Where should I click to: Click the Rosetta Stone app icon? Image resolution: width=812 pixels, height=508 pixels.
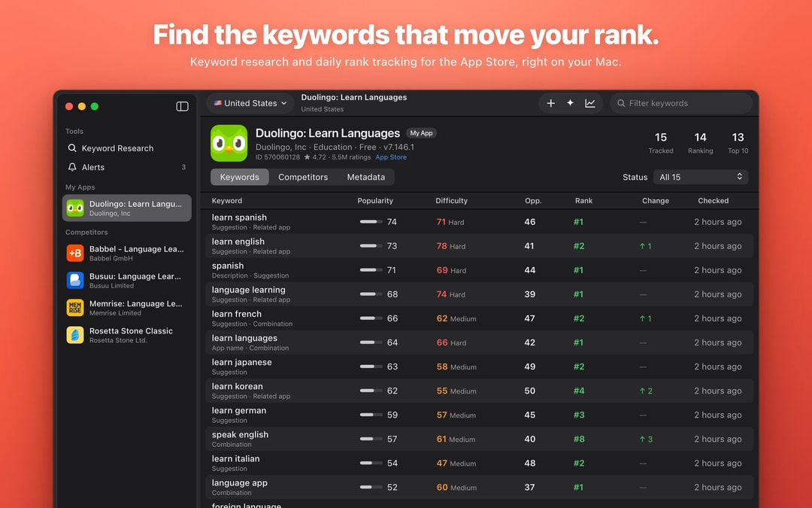[x=75, y=335]
